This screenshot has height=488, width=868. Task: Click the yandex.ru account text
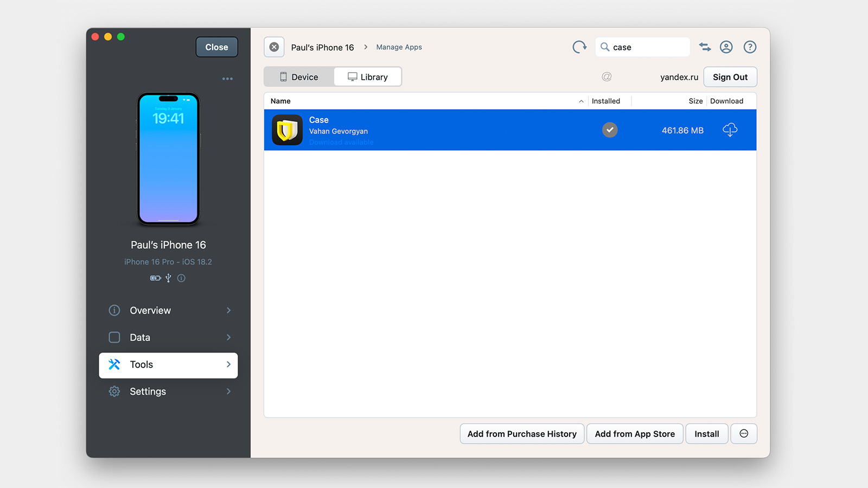click(x=679, y=77)
